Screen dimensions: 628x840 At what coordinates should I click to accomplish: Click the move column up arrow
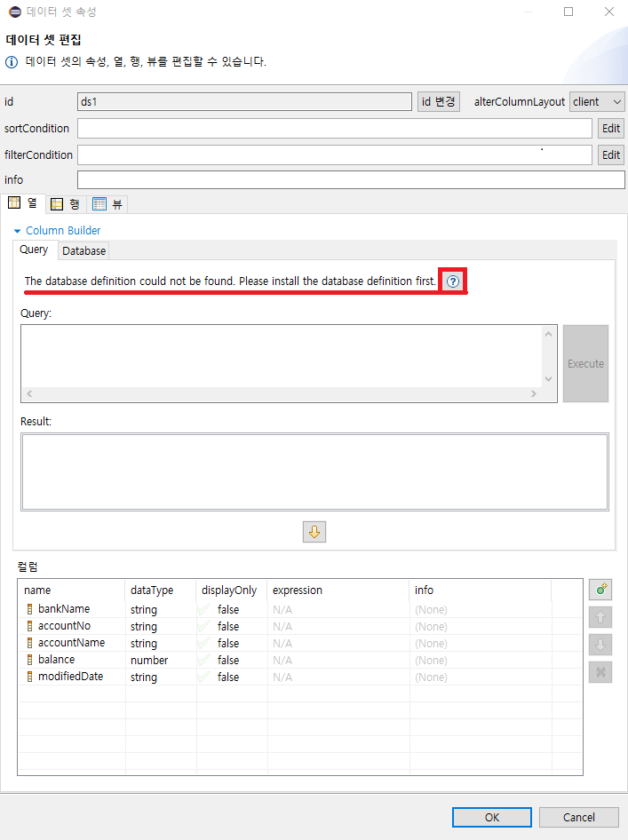[x=600, y=616]
